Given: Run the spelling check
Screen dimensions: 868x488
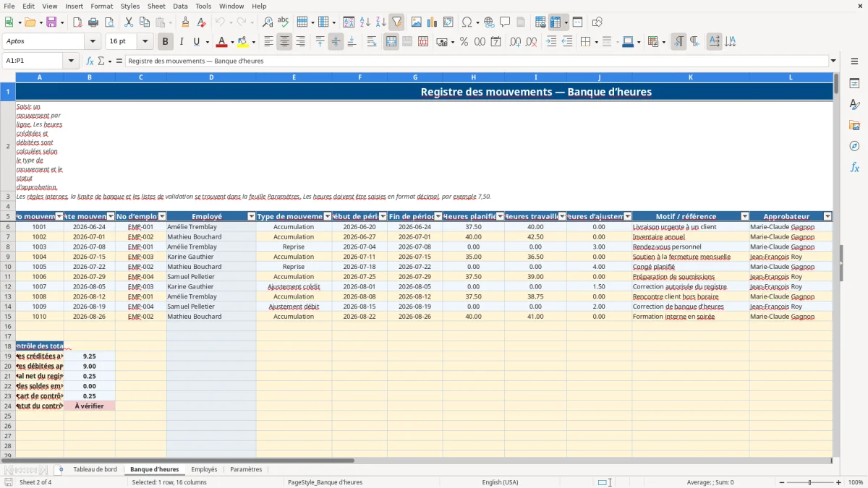Looking at the screenshot, I should point(284,22).
